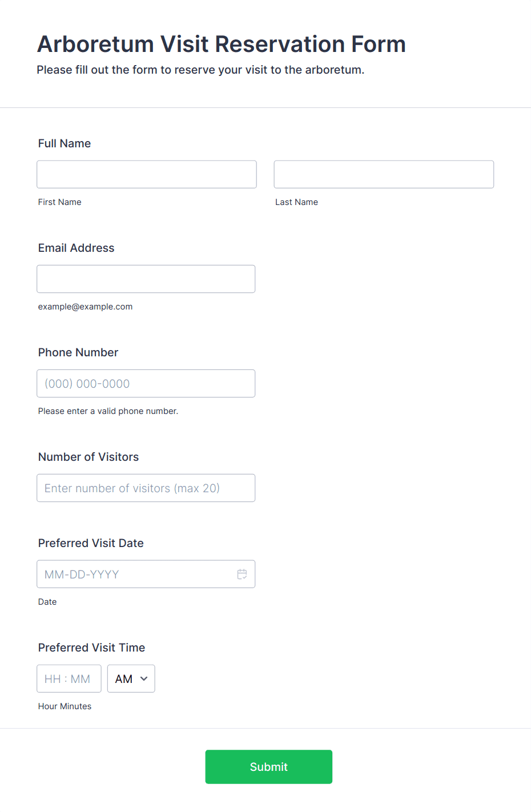
Task: Click the Hour Minutes sublabel
Action: tap(65, 706)
